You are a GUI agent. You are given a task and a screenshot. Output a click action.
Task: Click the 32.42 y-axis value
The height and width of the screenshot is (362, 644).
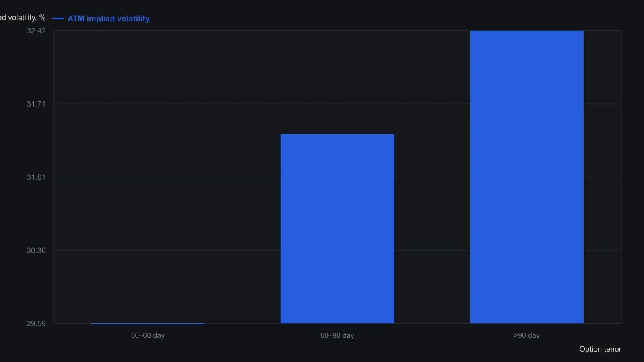(x=36, y=31)
